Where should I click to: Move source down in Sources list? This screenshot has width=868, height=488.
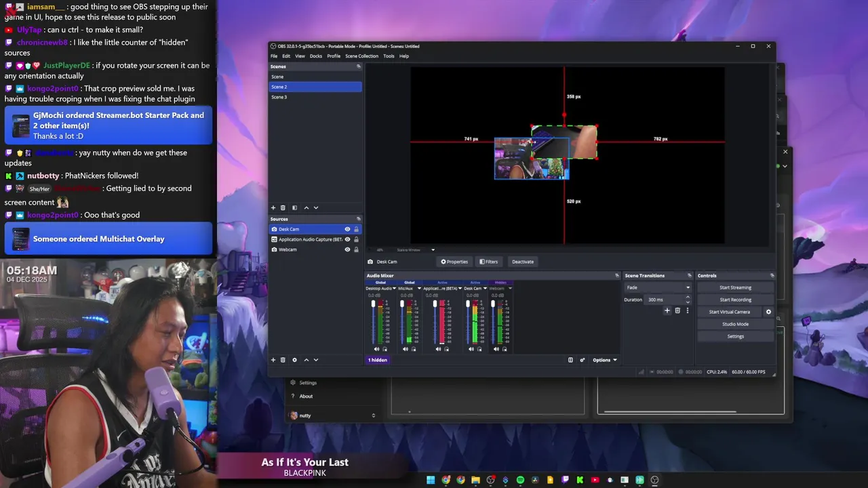coord(316,360)
